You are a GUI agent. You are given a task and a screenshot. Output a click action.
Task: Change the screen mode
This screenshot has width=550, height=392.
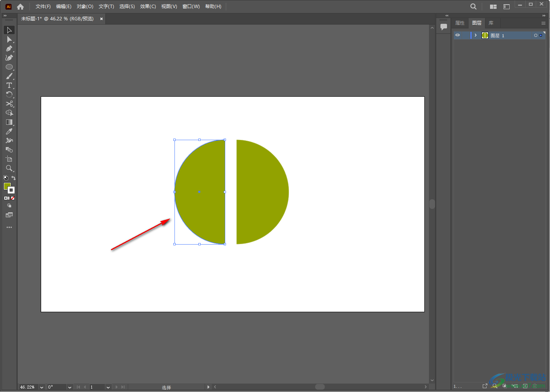[9, 215]
